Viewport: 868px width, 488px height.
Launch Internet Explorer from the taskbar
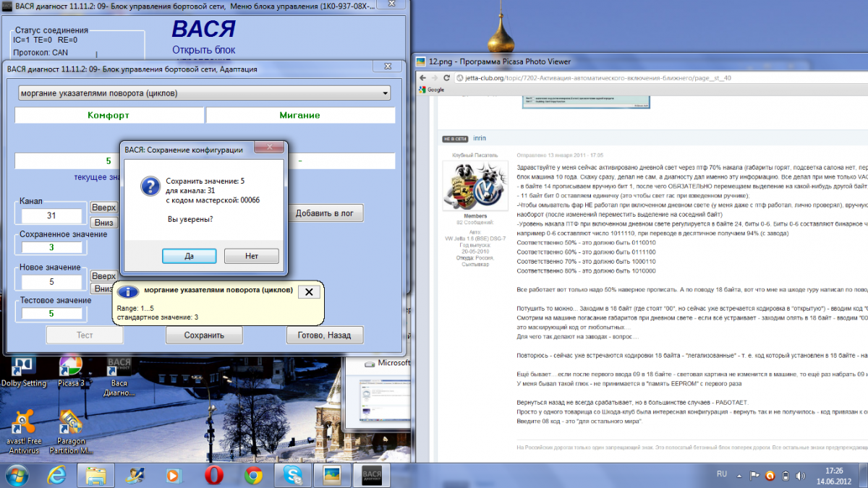click(57, 475)
